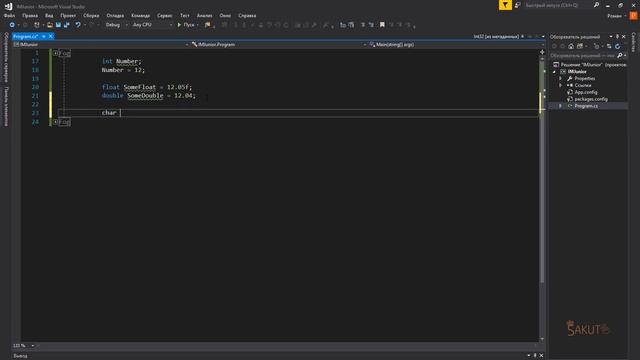This screenshot has height=360, width=640.
Task: Click the orange account avatar icon
Action: click(x=633, y=16)
